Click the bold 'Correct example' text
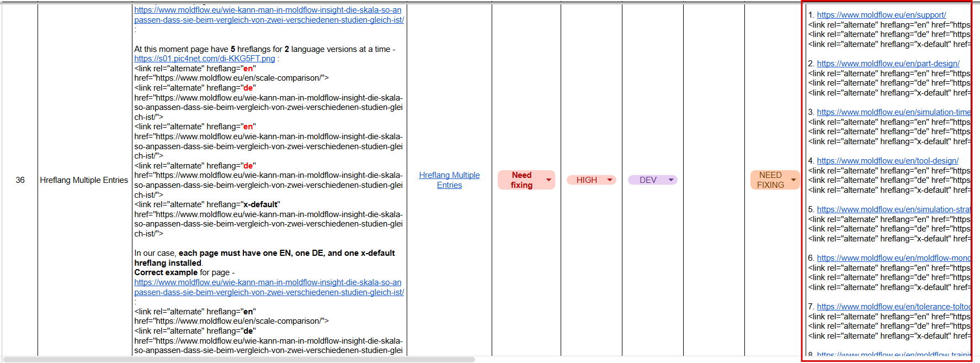 click(x=166, y=272)
